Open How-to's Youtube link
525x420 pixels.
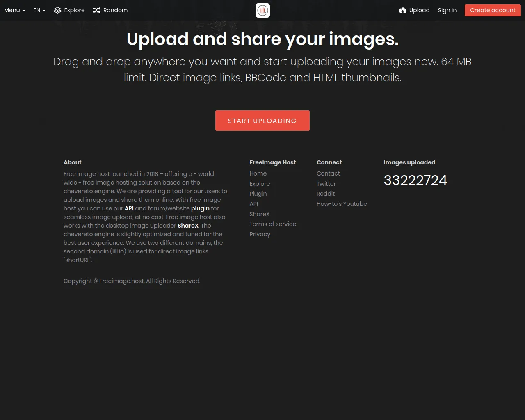click(x=342, y=204)
